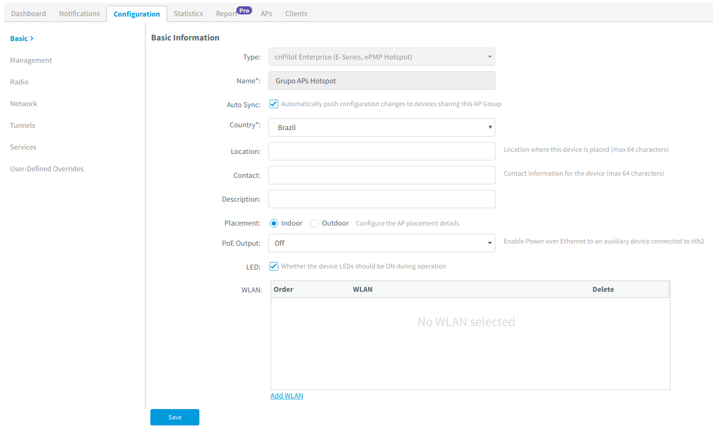Select Management in the sidebar
721x437 pixels.
pyautogui.click(x=31, y=60)
